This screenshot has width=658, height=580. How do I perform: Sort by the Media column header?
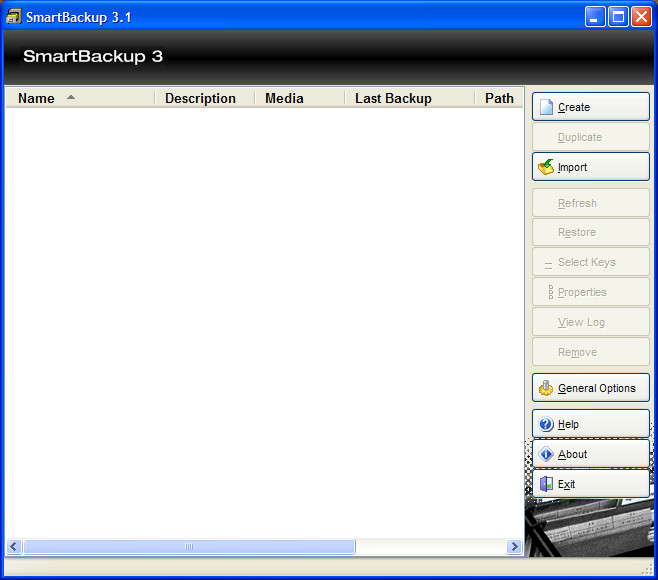[300, 98]
